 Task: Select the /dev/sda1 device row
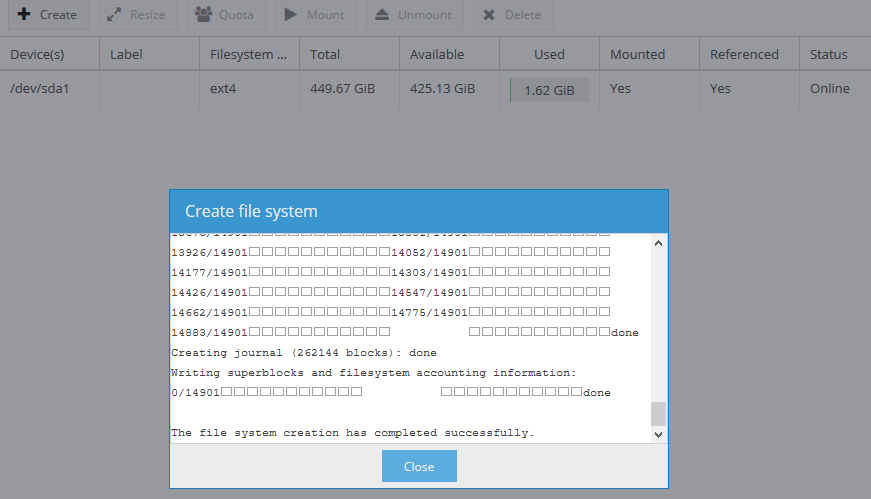click(39, 89)
